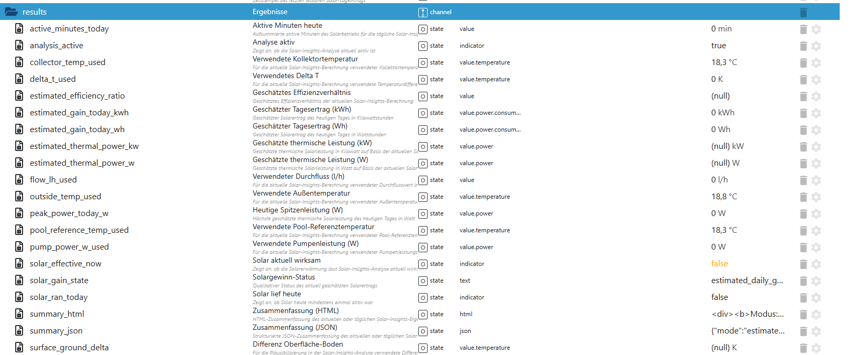Click the estimated_daily_g... value of solar_gain_state
The height and width of the screenshot is (355, 868).
point(747,281)
